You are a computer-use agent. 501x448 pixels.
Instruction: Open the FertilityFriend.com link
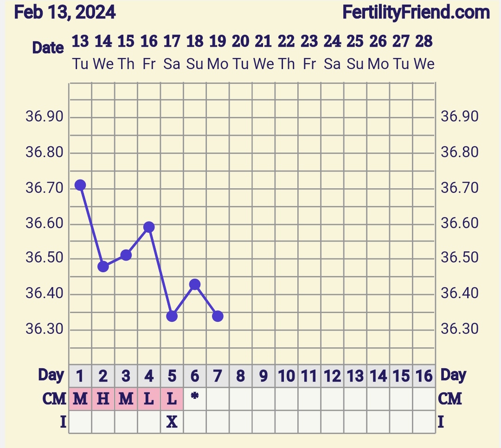[416, 12]
